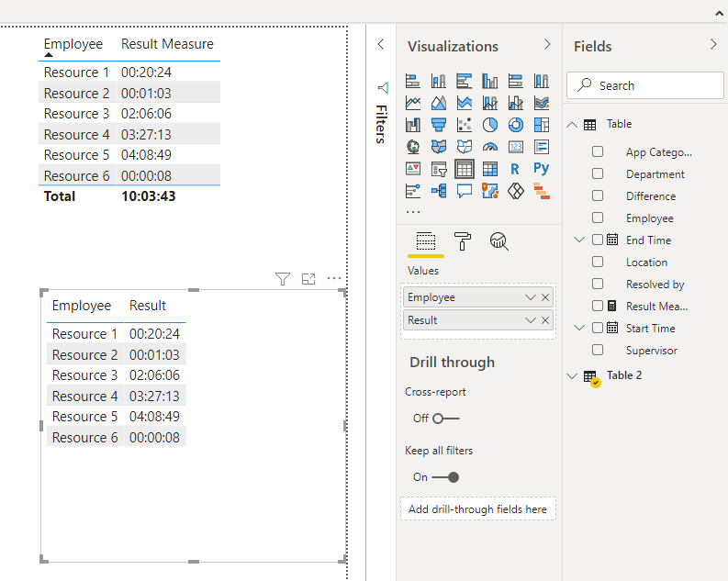
Task: Select the Gauge visual
Action: coord(490,147)
